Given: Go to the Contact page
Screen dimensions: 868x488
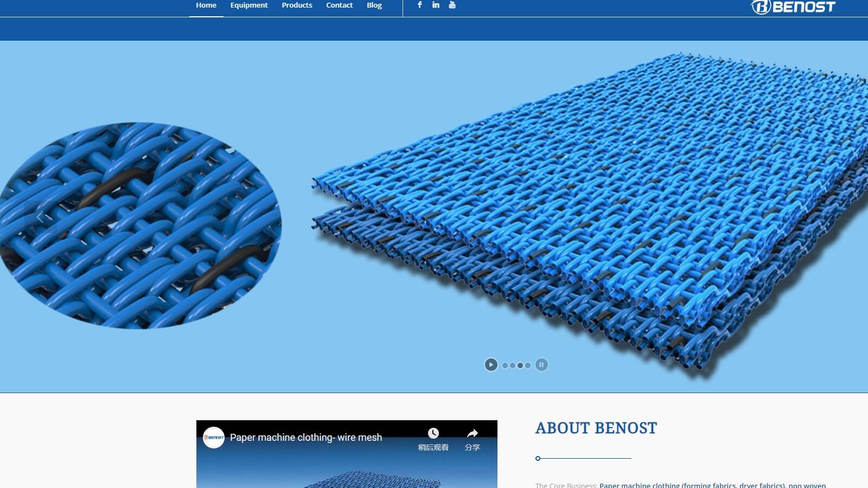Looking at the screenshot, I should (339, 5).
